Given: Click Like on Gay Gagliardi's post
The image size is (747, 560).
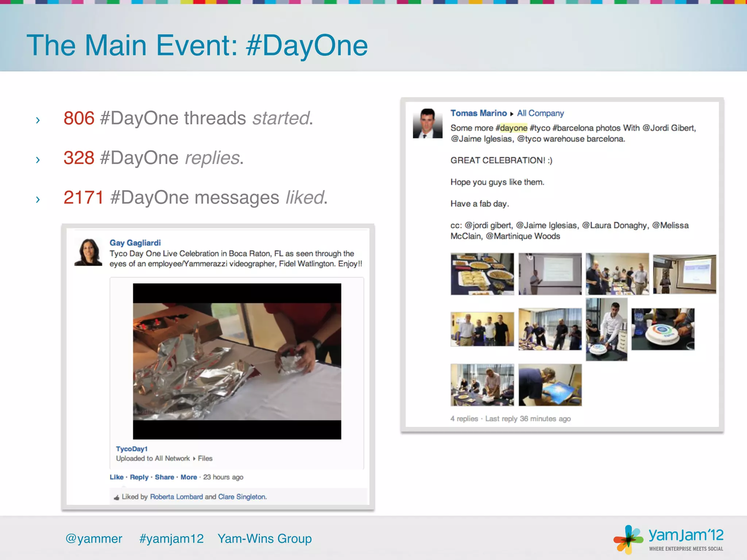Looking at the screenshot, I should (116, 477).
